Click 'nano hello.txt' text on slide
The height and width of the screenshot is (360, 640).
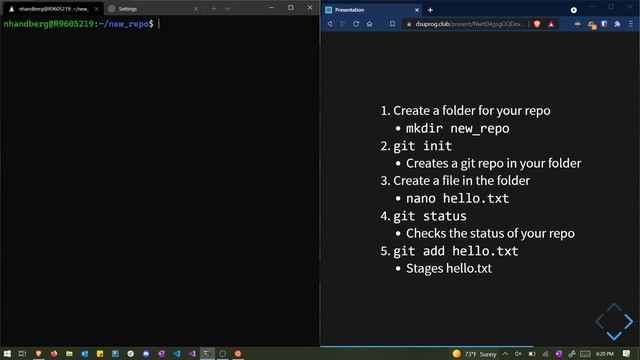click(457, 198)
